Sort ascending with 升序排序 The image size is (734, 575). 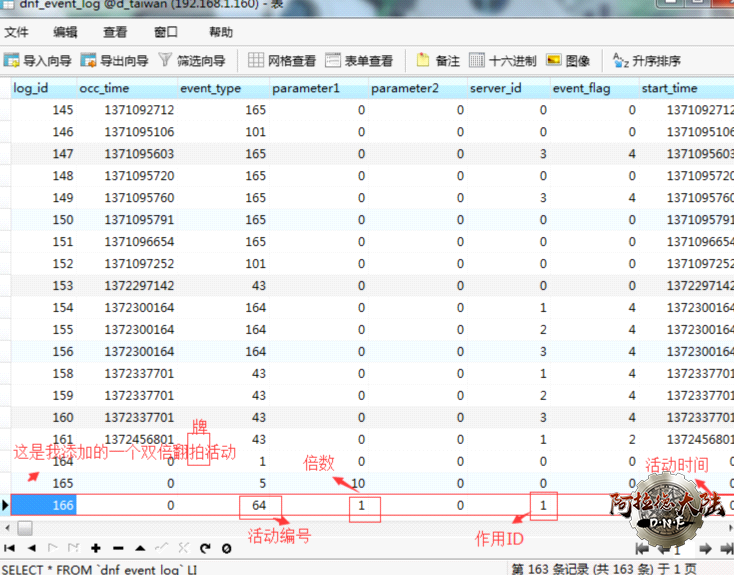tap(647, 61)
